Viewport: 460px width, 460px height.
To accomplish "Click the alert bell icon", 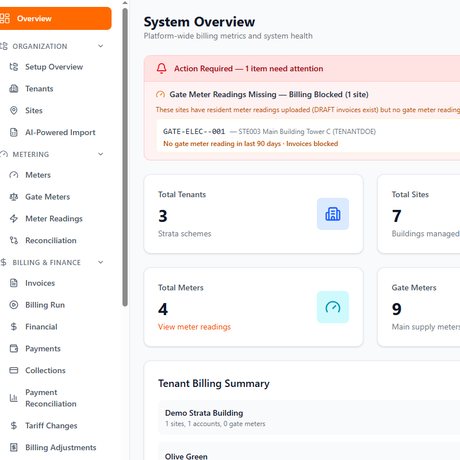I will click(162, 68).
